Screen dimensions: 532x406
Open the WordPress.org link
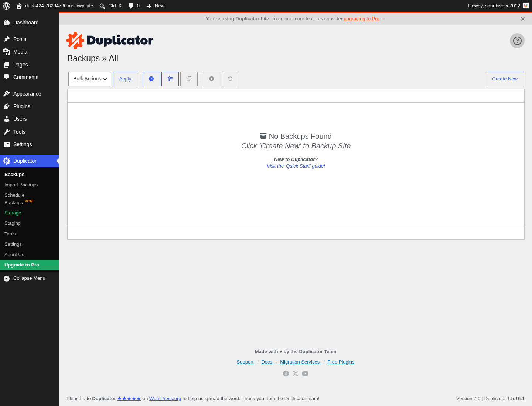coord(165,399)
